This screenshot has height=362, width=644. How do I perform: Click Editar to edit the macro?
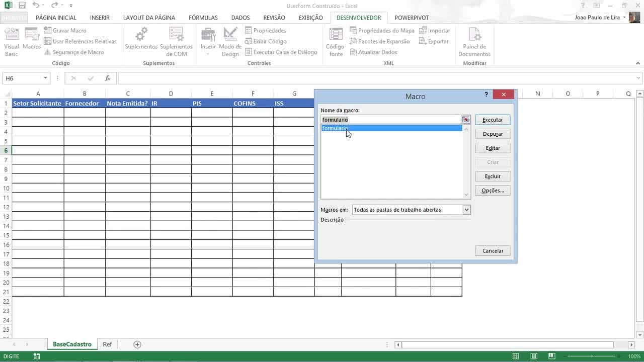[493, 148]
